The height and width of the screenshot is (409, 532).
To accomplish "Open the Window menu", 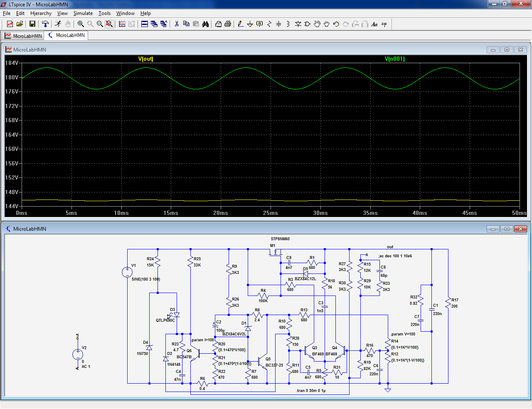I will [126, 13].
